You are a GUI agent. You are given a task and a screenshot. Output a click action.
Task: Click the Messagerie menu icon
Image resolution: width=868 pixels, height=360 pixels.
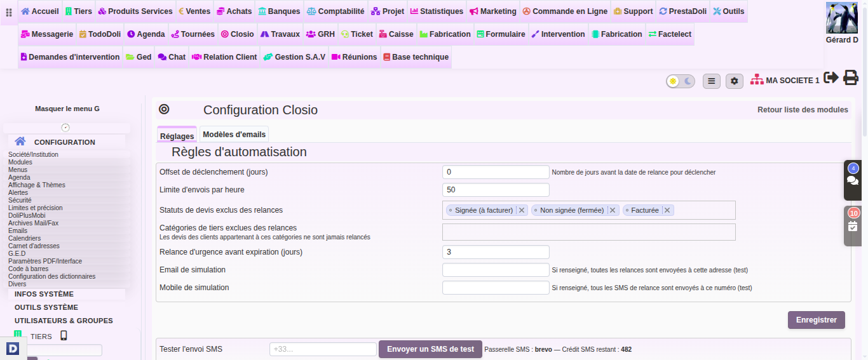[25, 34]
